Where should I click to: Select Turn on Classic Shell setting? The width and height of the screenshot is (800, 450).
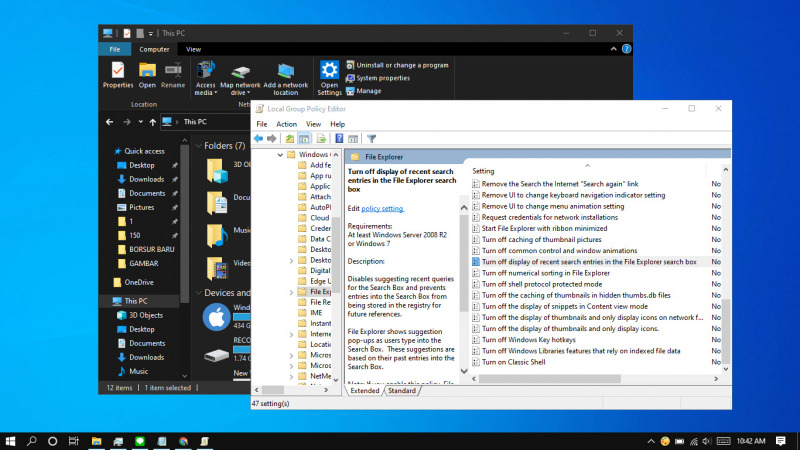pyautogui.click(x=513, y=362)
